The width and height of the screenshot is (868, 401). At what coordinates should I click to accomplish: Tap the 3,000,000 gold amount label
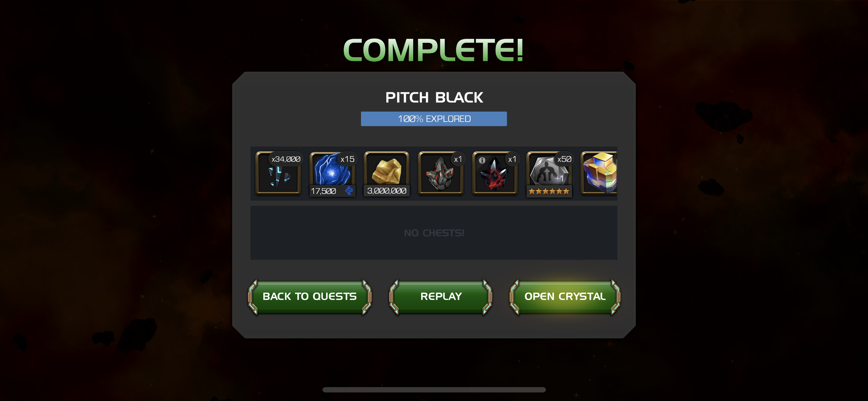[x=387, y=191]
